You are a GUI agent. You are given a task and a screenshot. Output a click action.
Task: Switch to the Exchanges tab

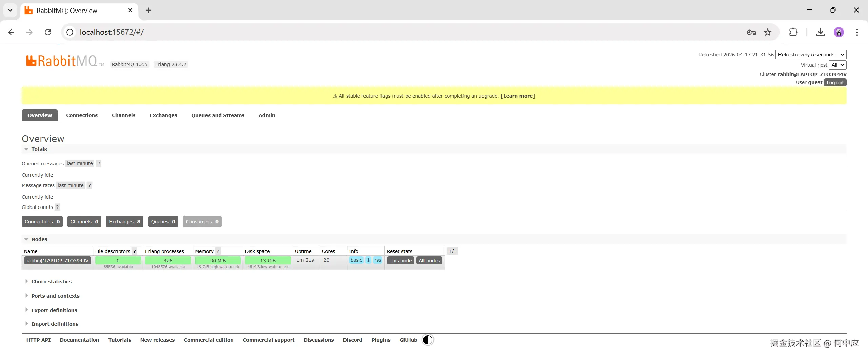pos(163,115)
